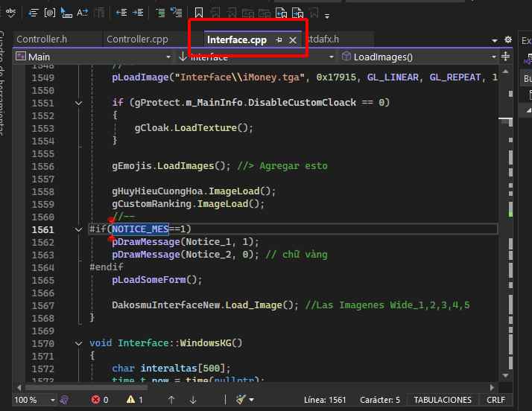
Task: Uncomment the selected lines icon
Action: [x=177, y=13]
